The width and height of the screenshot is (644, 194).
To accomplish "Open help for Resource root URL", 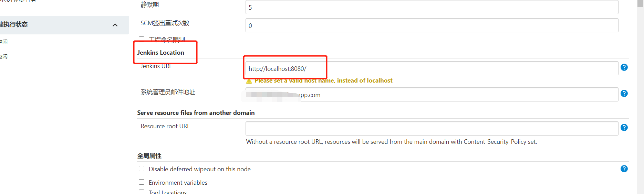I will coord(624,128).
